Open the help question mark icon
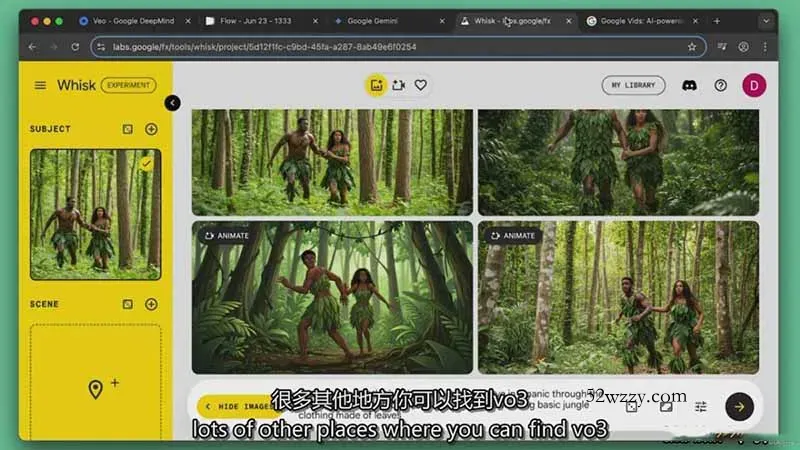Viewport: 800px width, 450px height. pyautogui.click(x=720, y=85)
